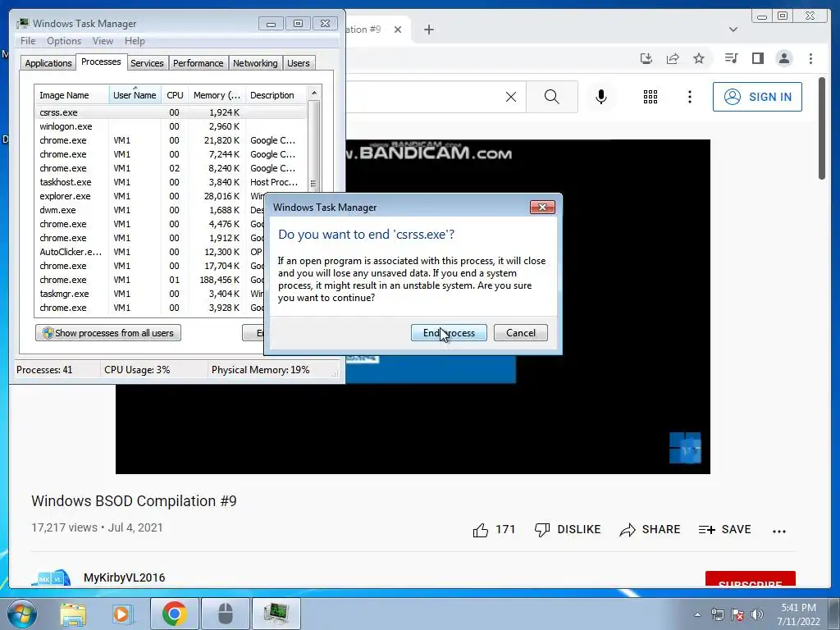Show hidden tray icons arrow
Viewport: 840px width, 630px height.
(x=697, y=614)
